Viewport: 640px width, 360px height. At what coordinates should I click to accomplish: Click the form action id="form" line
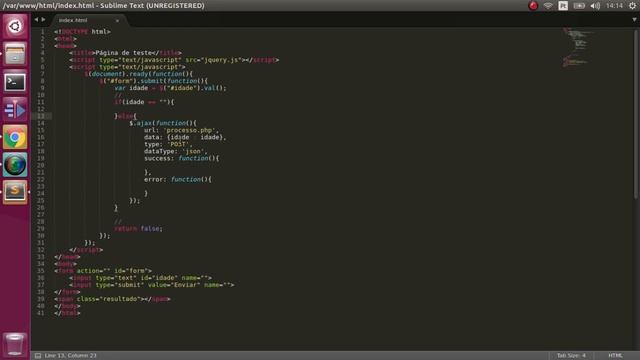click(103, 271)
